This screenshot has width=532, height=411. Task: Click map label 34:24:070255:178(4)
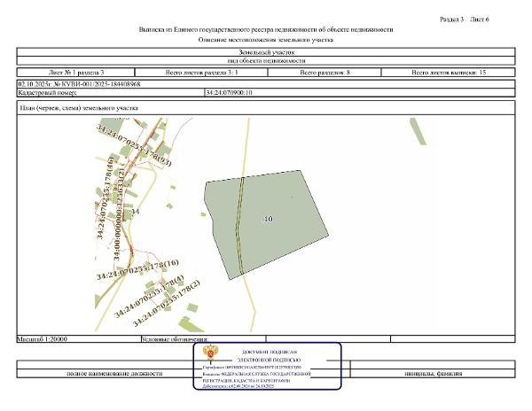[x=149, y=296]
